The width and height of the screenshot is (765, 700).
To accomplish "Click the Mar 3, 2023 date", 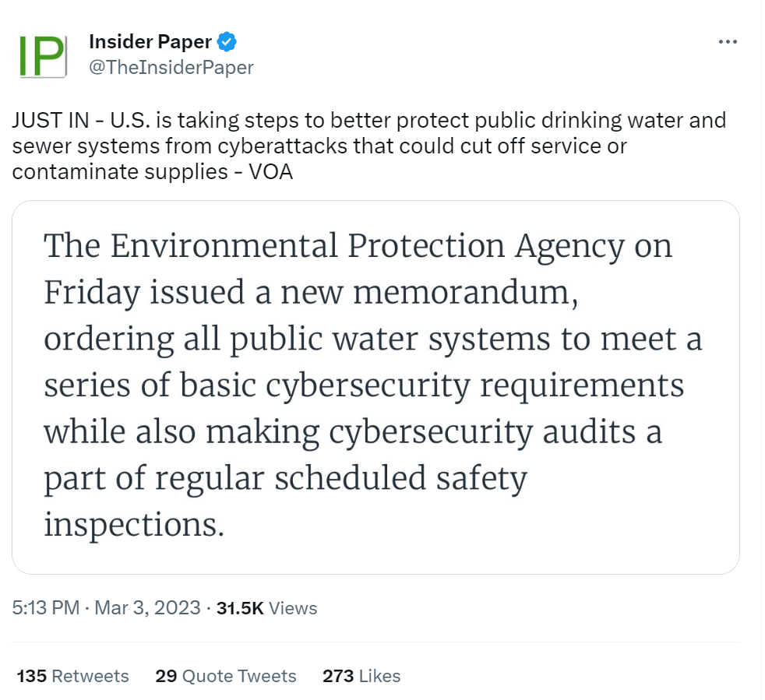I will pos(147,608).
